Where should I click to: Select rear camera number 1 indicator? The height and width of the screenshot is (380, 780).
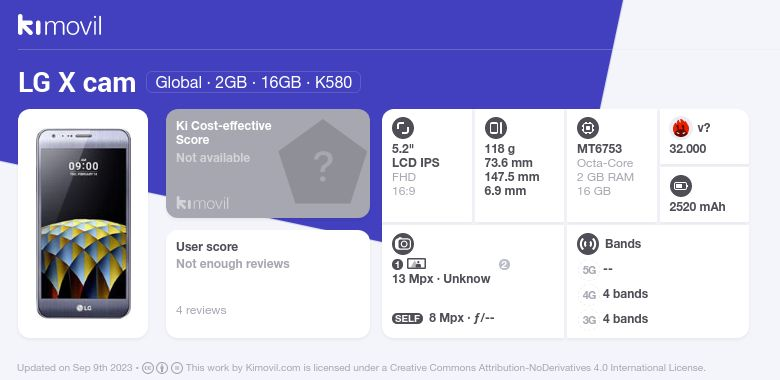click(397, 265)
